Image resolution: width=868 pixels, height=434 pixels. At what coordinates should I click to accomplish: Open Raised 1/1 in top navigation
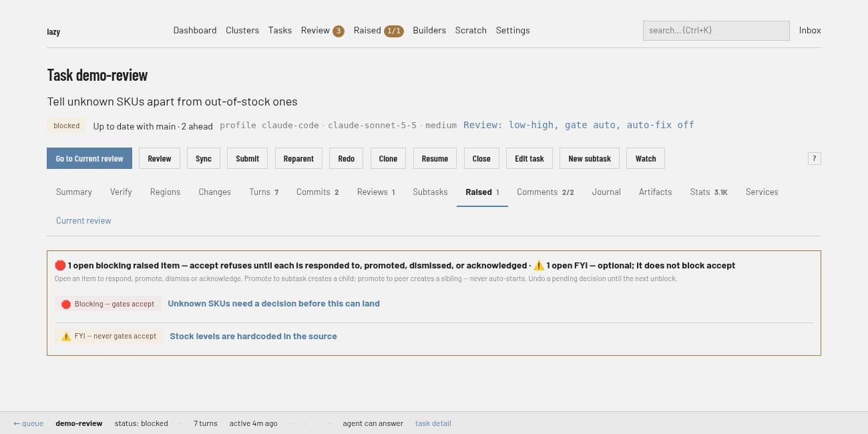click(379, 31)
